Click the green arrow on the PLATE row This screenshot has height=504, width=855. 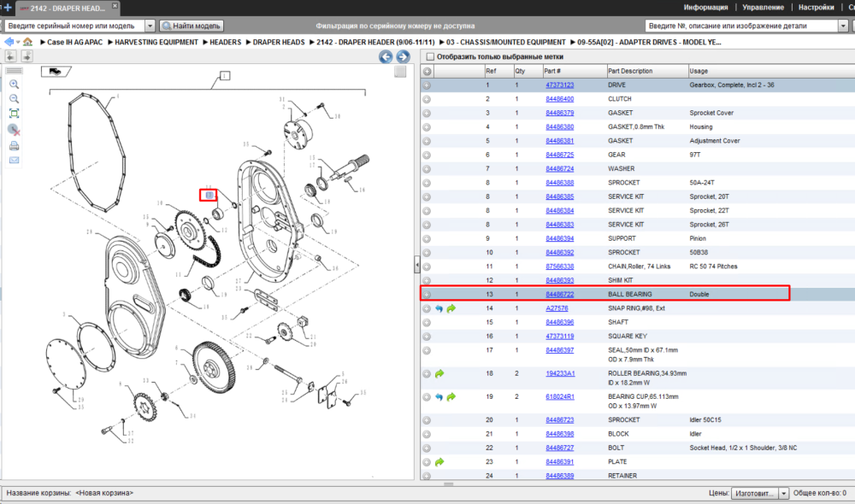pos(439,462)
